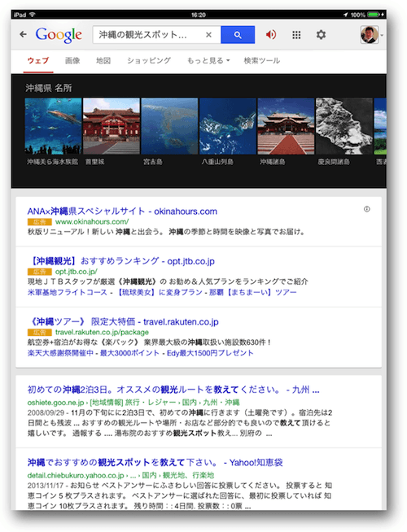Image resolution: width=407 pixels, height=532 pixels.
Task: Select the 沖縄県 名所 carousel heading
Action: (49, 88)
